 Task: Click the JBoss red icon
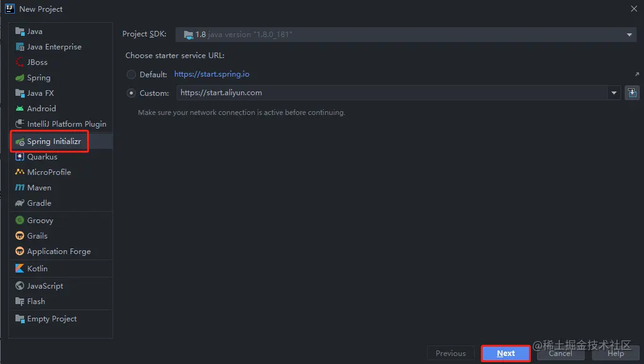20,62
